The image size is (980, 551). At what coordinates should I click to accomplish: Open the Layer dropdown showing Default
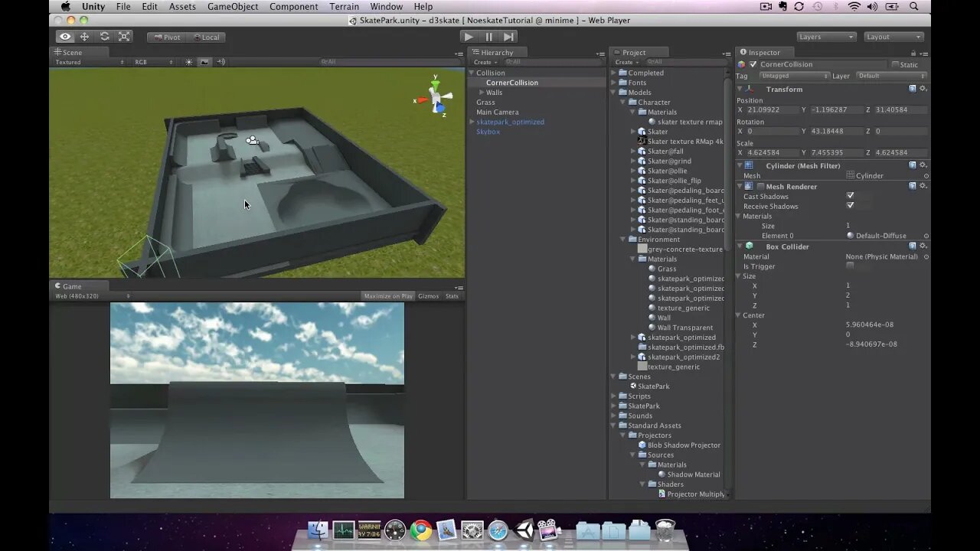tap(891, 76)
